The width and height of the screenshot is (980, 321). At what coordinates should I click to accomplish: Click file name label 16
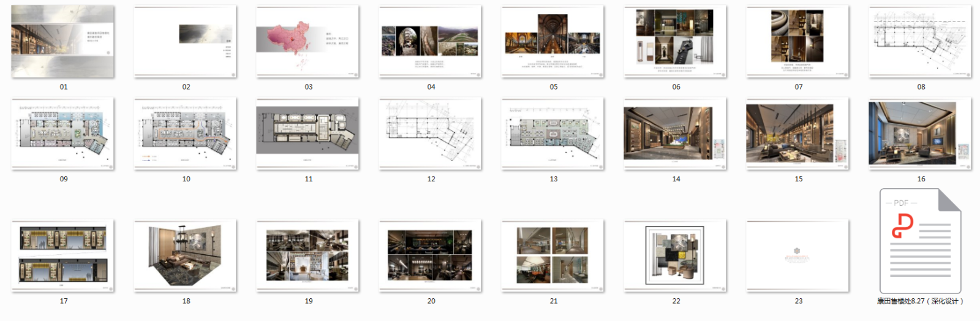click(x=921, y=179)
